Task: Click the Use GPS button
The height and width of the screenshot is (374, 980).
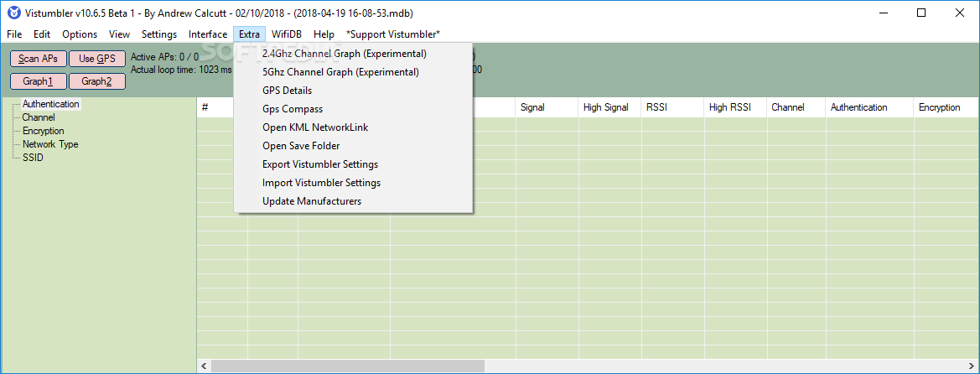Action: click(97, 59)
